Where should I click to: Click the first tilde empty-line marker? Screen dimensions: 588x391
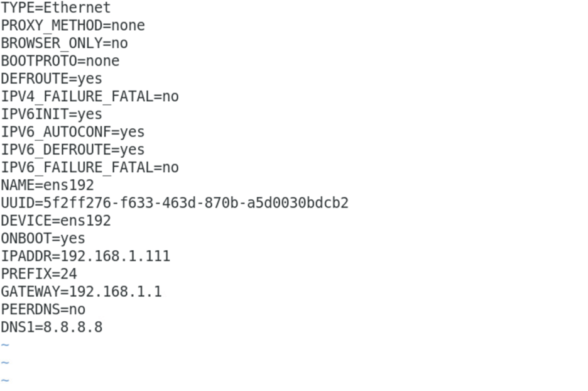coord(5,345)
